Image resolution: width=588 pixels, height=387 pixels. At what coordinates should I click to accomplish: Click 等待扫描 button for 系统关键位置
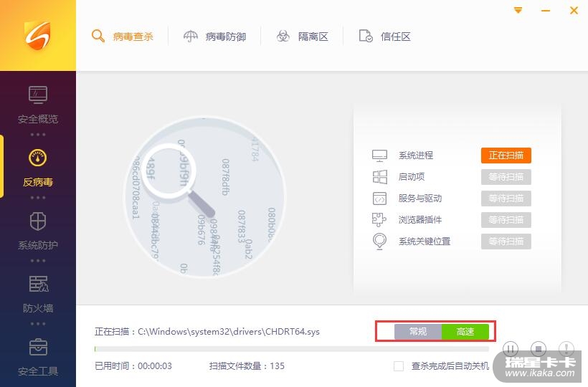(506, 242)
